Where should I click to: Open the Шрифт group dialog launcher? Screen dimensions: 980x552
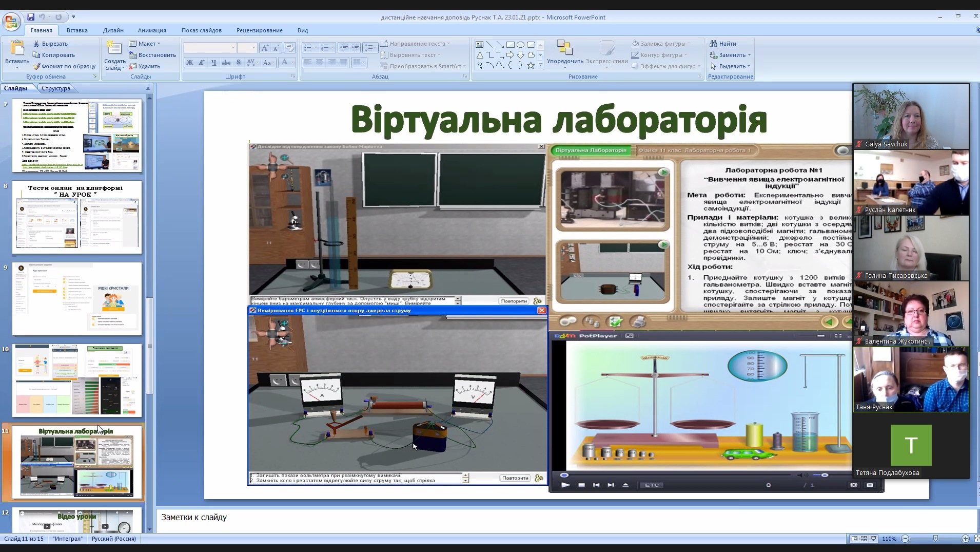click(x=293, y=76)
